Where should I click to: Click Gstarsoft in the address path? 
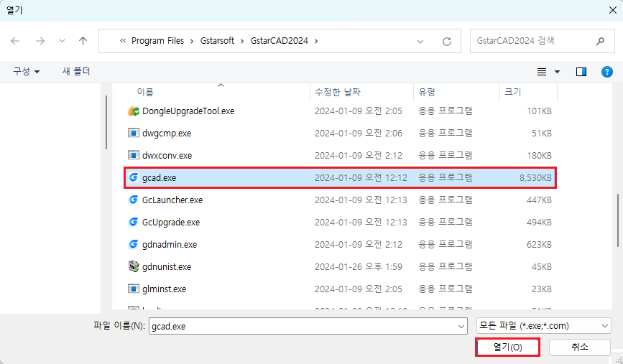coord(217,41)
